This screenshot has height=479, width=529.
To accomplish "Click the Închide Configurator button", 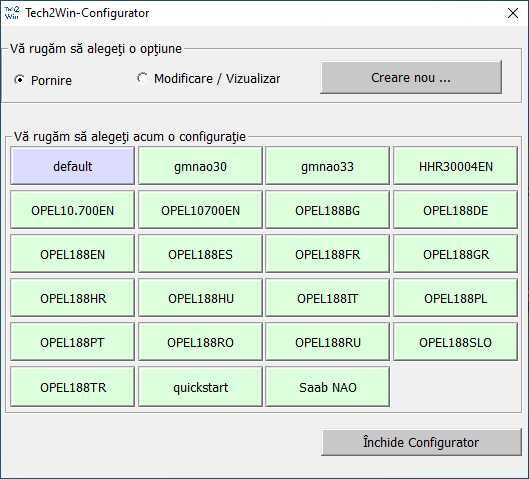I will [421, 442].
